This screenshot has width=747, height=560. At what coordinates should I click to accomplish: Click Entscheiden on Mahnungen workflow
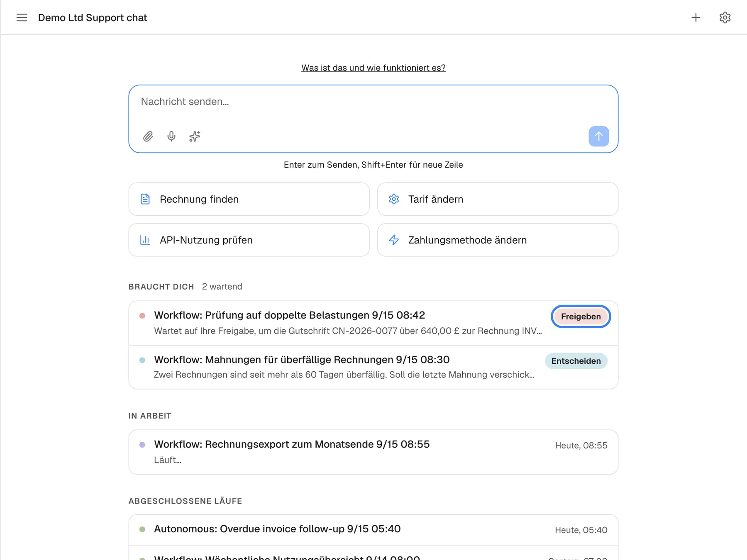tap(576, 361)
